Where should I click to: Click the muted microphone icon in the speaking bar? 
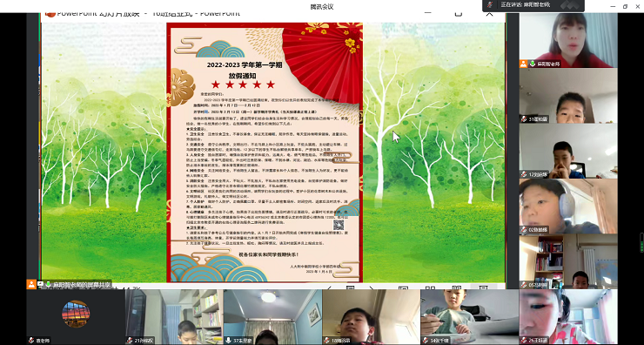[490, 5]
